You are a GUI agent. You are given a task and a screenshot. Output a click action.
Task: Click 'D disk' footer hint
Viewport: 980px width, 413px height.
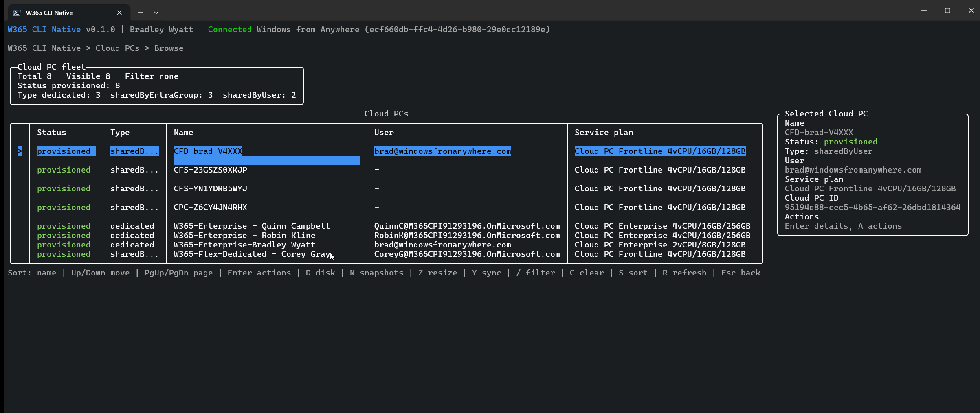[320, 273]
